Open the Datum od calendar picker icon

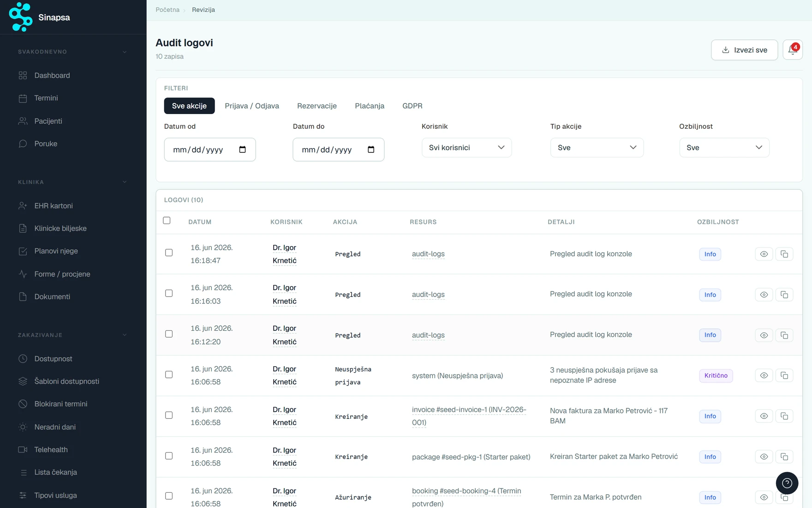tap(242, 150)
